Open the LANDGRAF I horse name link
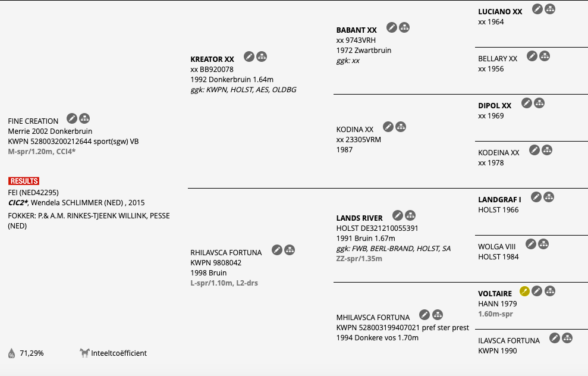This screenshot has height=376, width=588. point(499,200)
